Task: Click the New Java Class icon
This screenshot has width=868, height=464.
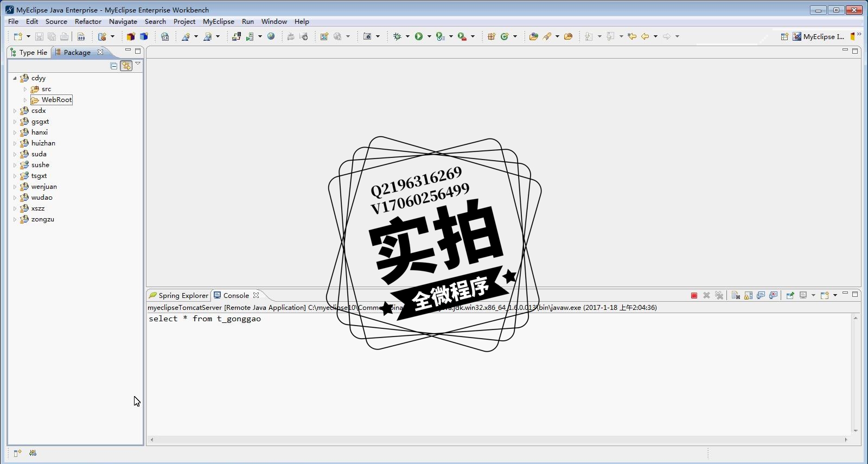Action: tap(505, 36)
